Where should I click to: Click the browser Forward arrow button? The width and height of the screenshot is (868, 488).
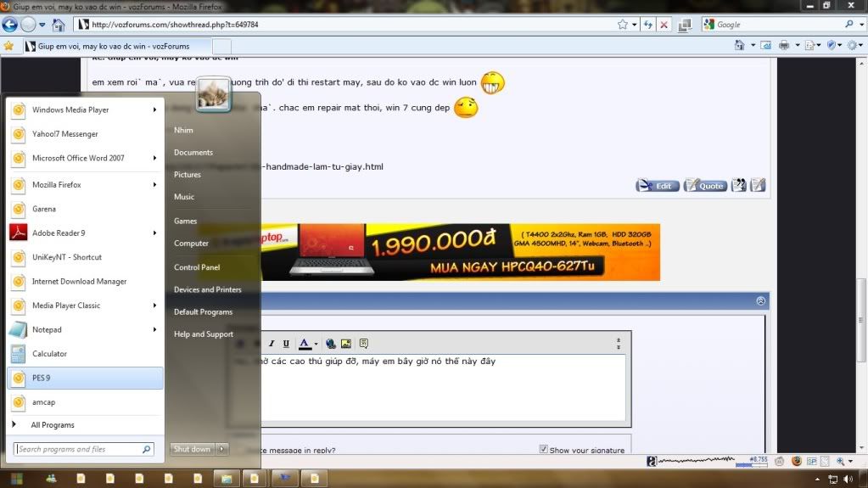[x=28, y=25]
